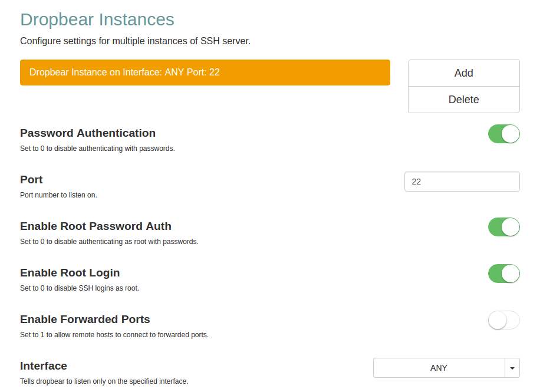Open the Interface dropdown showing ANY
The image size is (540, 392).
[439, 368]
